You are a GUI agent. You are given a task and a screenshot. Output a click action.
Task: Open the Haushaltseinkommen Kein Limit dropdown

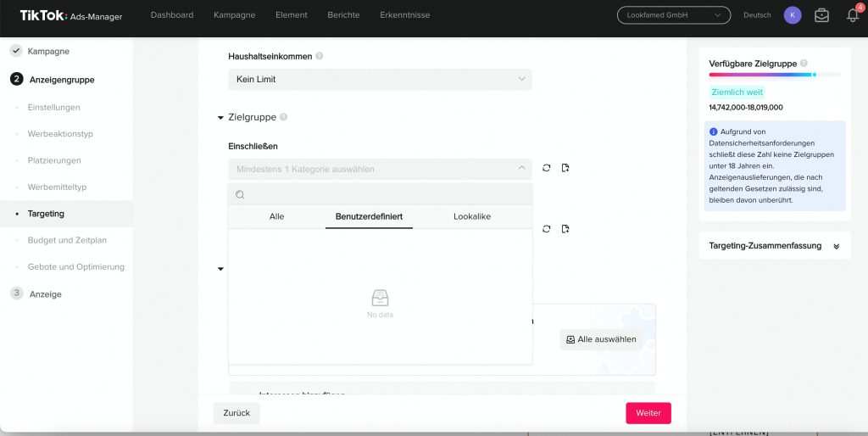point(380,79)
